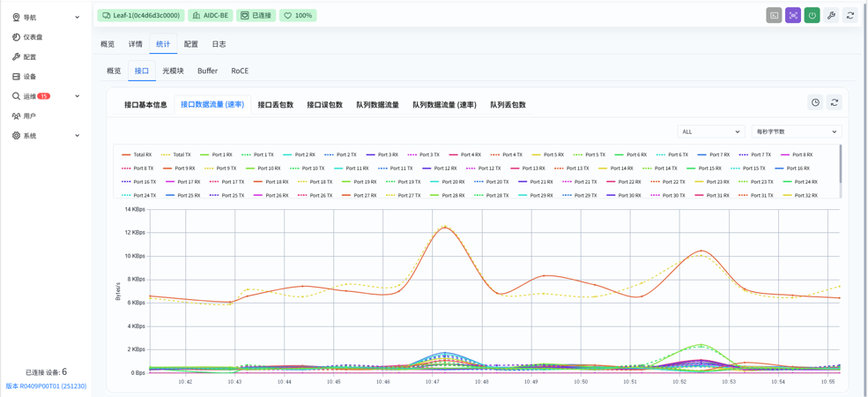Open the 配置 tab next to 统计
Screen dimensions: 868x397
pyautogui.click(x=191, y=44)
